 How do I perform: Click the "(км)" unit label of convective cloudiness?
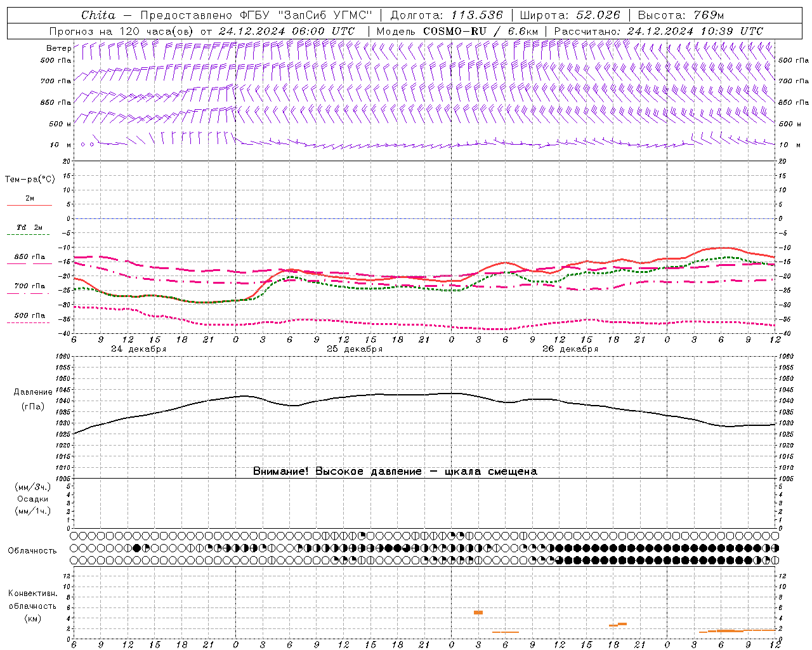point(32,618)
